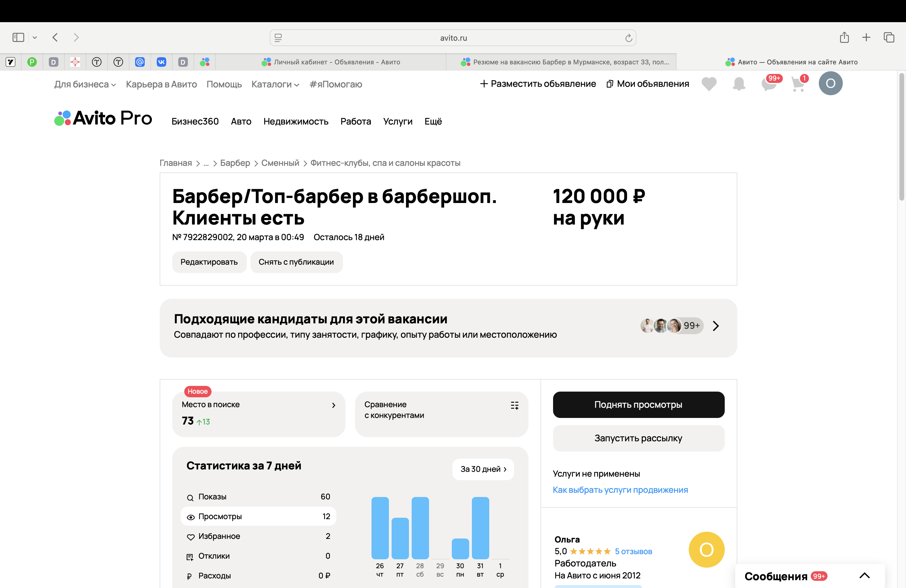Open the Share icon in Safari toolbar
The height and width of the screenshot is (588, 906).
click(x=844, y=37)
